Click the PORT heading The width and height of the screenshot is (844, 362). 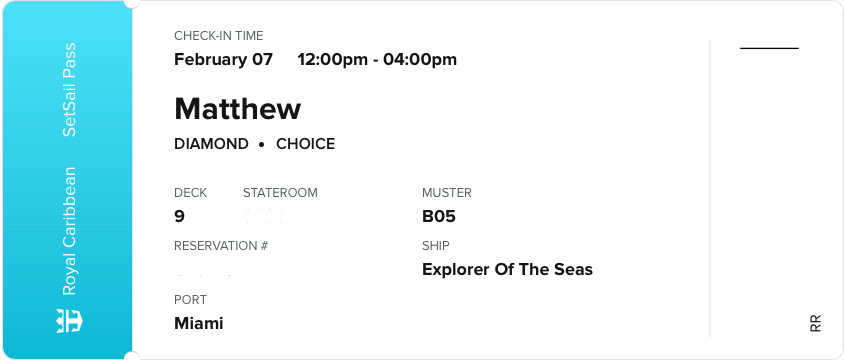(191, 300)
